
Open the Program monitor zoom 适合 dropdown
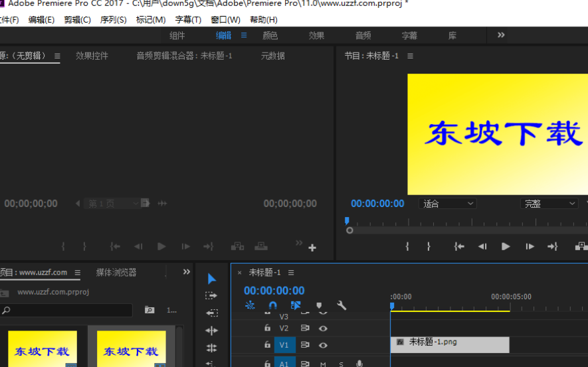point(448,203)
